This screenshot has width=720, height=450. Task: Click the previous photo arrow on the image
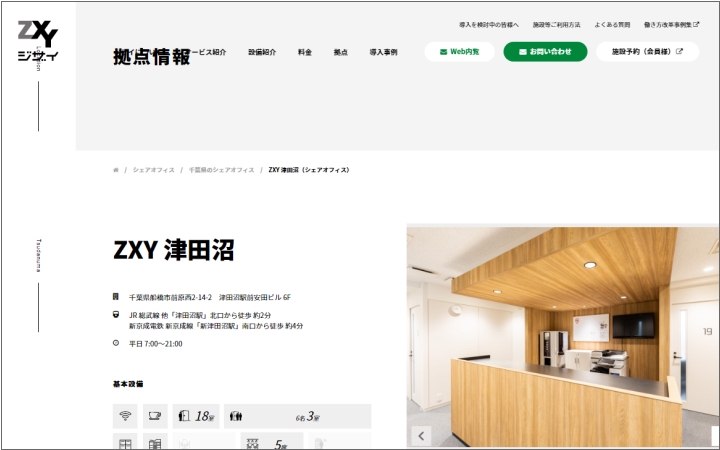[x=421, y=436]
